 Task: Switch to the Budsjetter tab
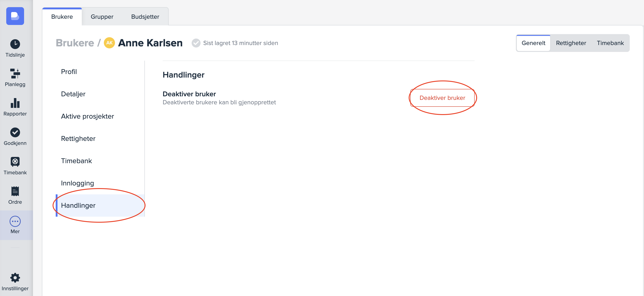tap(145, 17)
